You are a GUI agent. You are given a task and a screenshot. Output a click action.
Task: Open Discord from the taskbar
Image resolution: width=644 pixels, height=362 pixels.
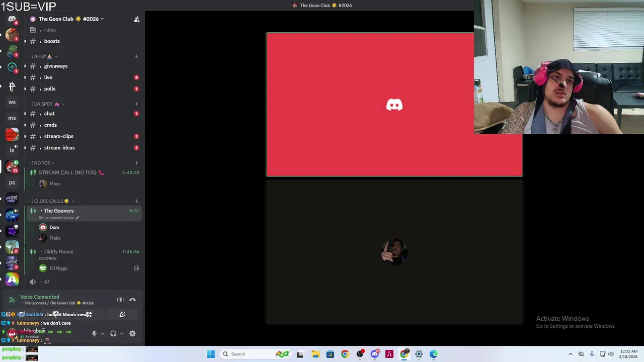tap(374, 354)
